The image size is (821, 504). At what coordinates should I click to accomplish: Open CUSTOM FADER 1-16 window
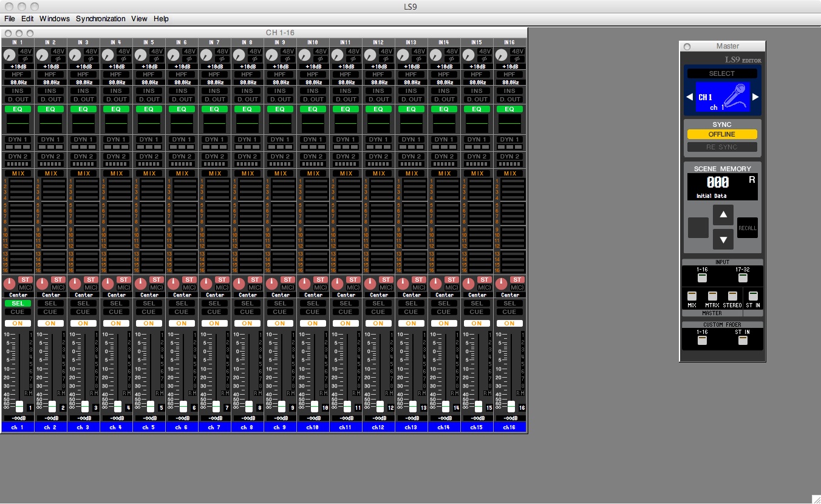click(702, 340)
